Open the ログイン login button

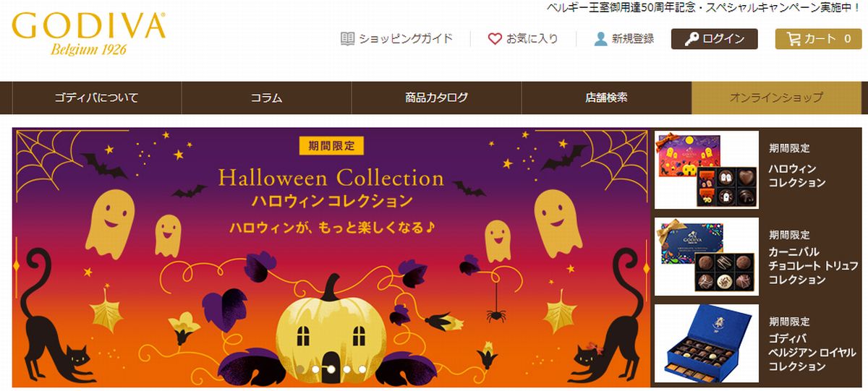click(714, 39)
